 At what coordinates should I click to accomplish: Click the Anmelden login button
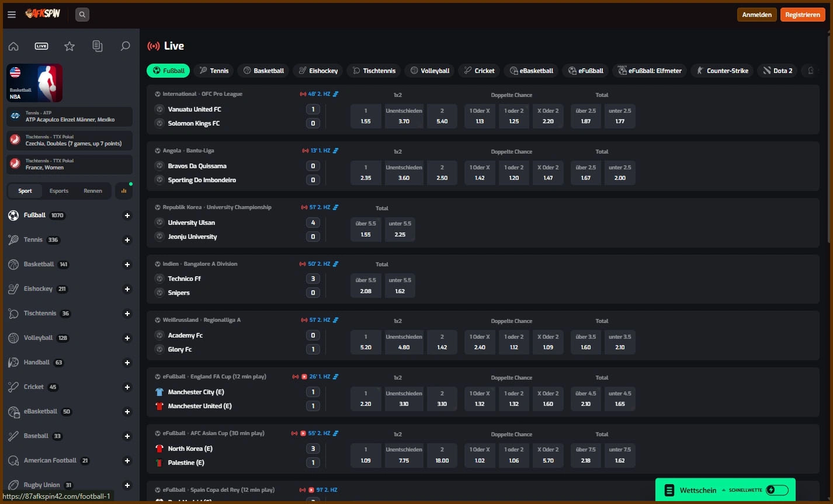coord(757,15)
